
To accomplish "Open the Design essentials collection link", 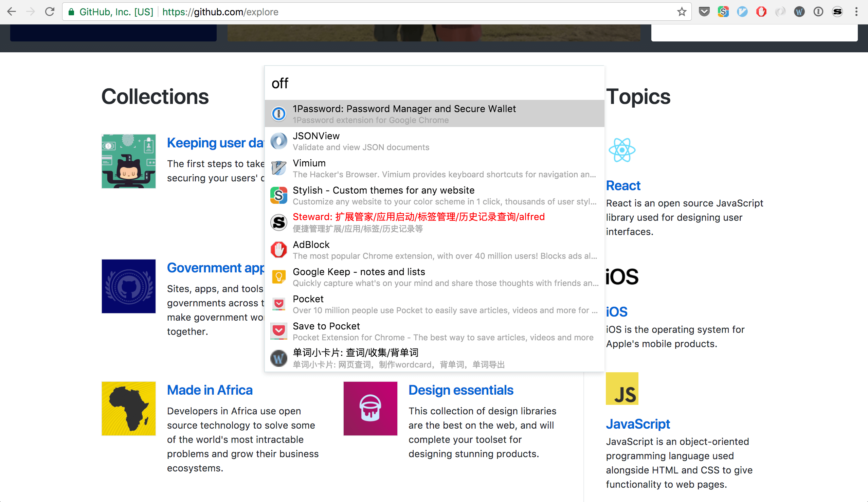I will point(460,390).
